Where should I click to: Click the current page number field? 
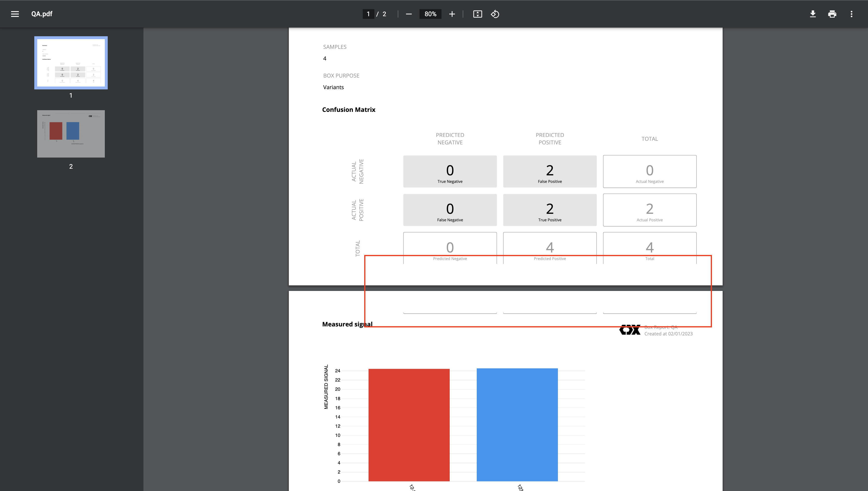[x=368, y=14]
